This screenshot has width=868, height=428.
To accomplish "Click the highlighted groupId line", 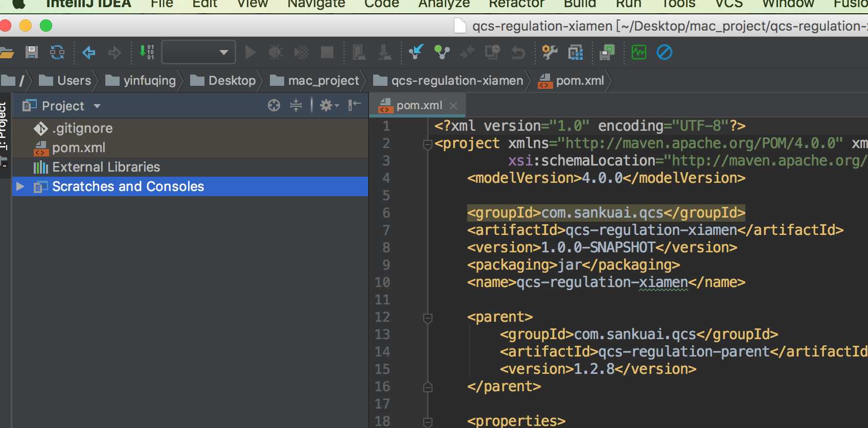I will click(606, 213).
